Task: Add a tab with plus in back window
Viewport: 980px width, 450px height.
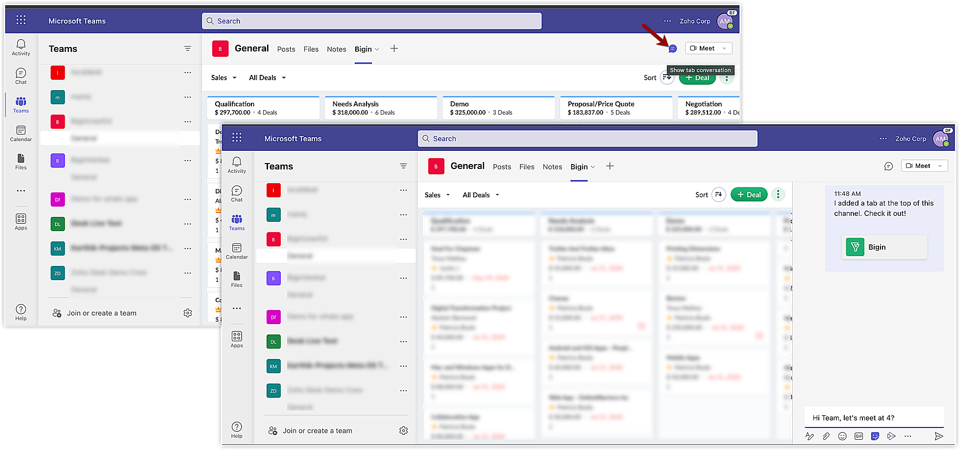Action: [394, 48]
